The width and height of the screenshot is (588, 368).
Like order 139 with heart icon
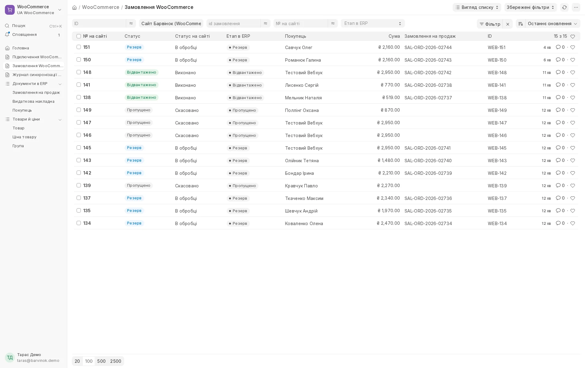click(573, 186)
